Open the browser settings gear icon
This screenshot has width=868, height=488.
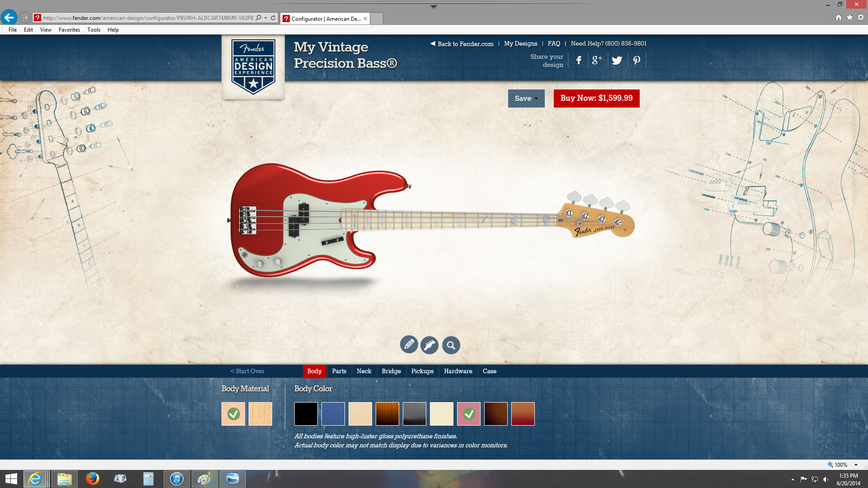pos(861,18)
